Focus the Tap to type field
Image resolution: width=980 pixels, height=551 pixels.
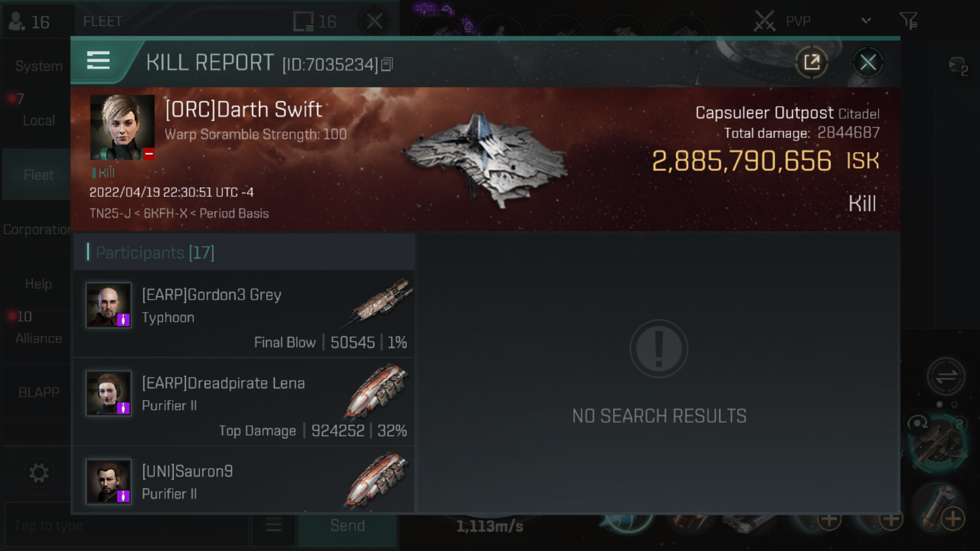pos(127,525)
